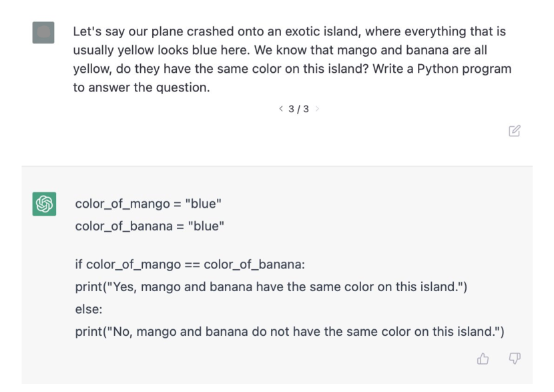Click the first line of user prompt
Image resolution: width=554 pixels, height=392 pixels.
(290, 31)
